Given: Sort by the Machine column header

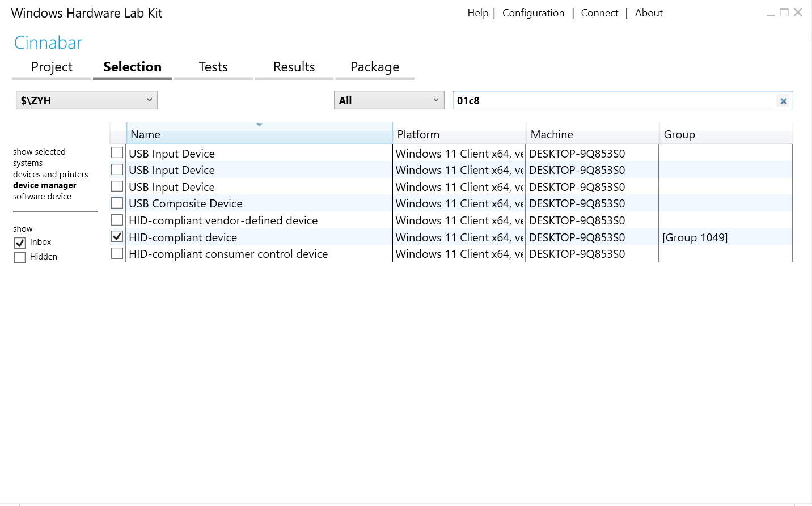Looking at the screenshot, I should [593, 134].
